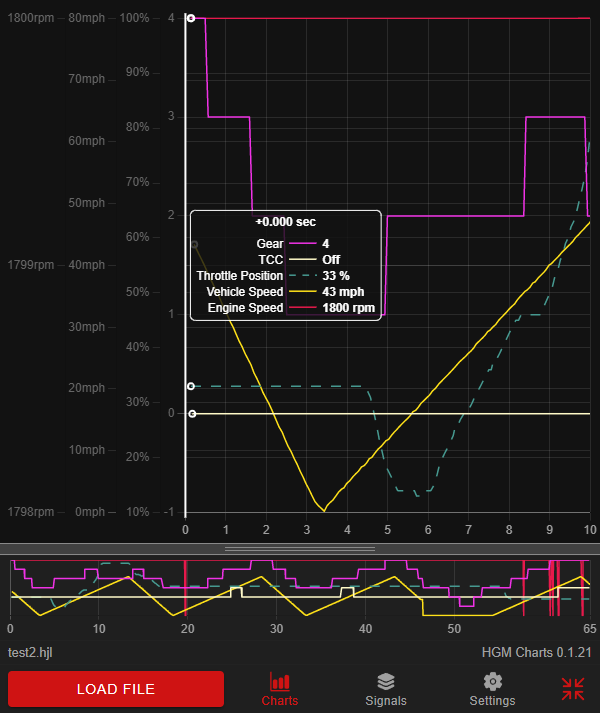Screen dimensions: 600x713
Task: Click the HGM Charts 0.1.21 version text
Action: pyautogui.click(x=536, y=652)
